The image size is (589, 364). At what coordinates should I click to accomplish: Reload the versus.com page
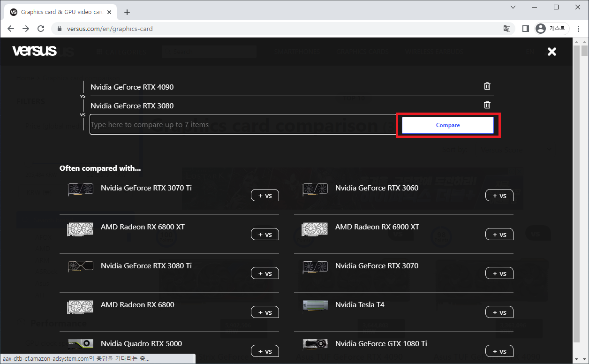41,29
